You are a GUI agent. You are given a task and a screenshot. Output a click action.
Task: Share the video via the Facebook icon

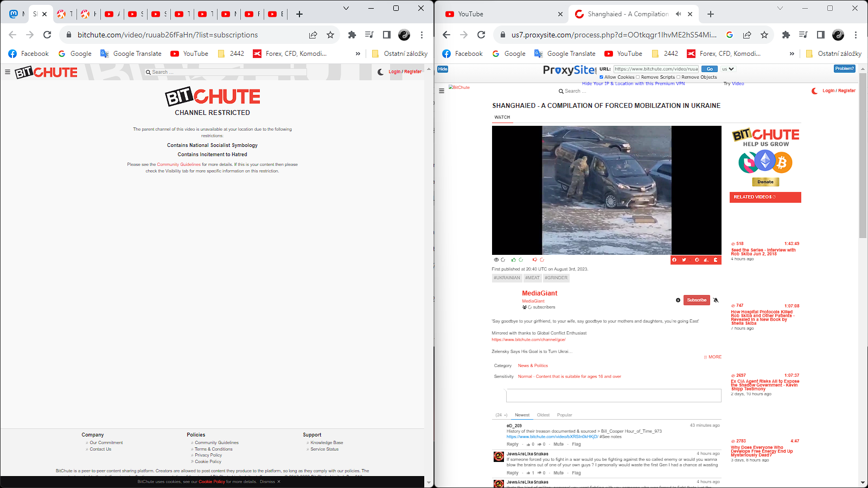674,260
